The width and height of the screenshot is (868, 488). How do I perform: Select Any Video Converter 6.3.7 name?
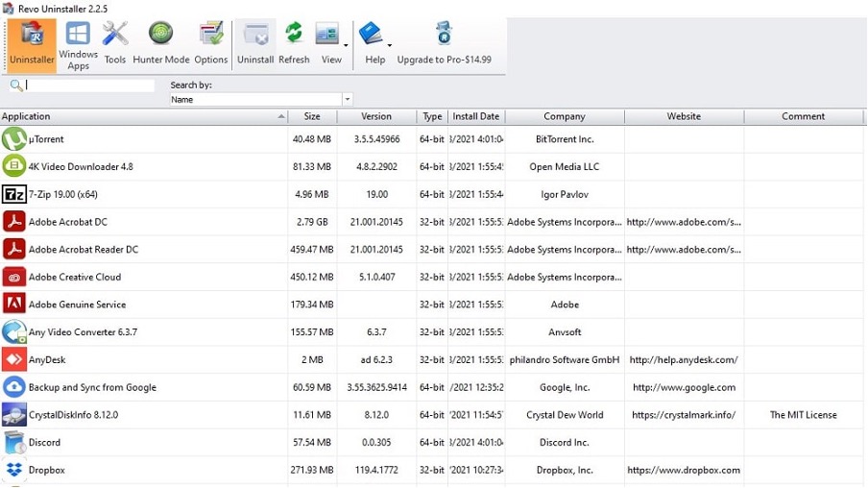(x=83, y=332)
